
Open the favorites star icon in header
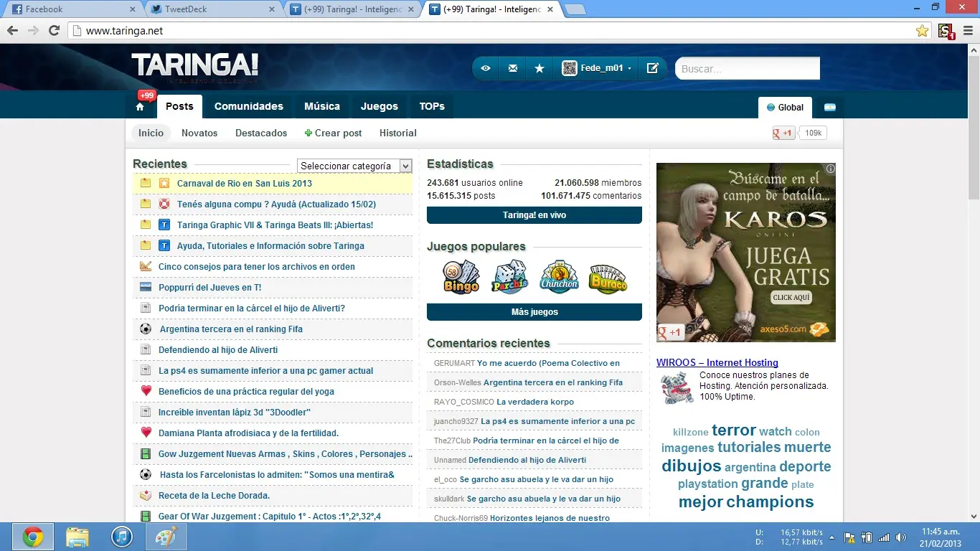[x=540, y=68]
